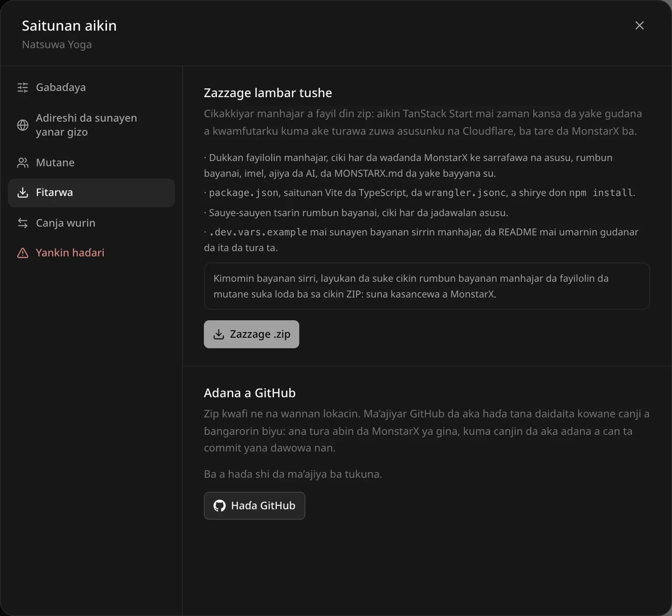Click the Adana a GitHub heading
Image resolution: width=672 pixels, height=616 pixels.
click(250, 393)
